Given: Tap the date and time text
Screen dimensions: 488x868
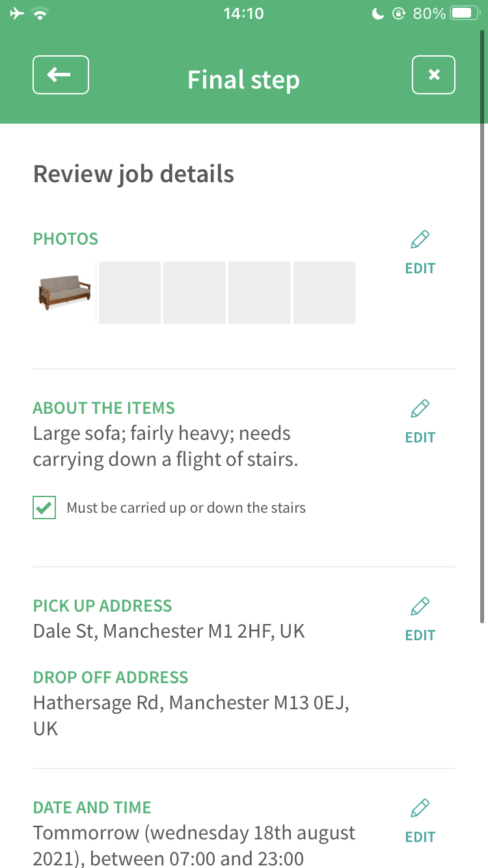Looking at the screenshot, I should click(x=195, y=845).
